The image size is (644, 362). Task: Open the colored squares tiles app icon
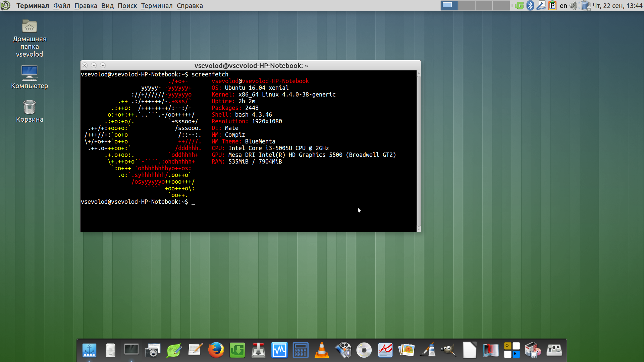(512, 350)
